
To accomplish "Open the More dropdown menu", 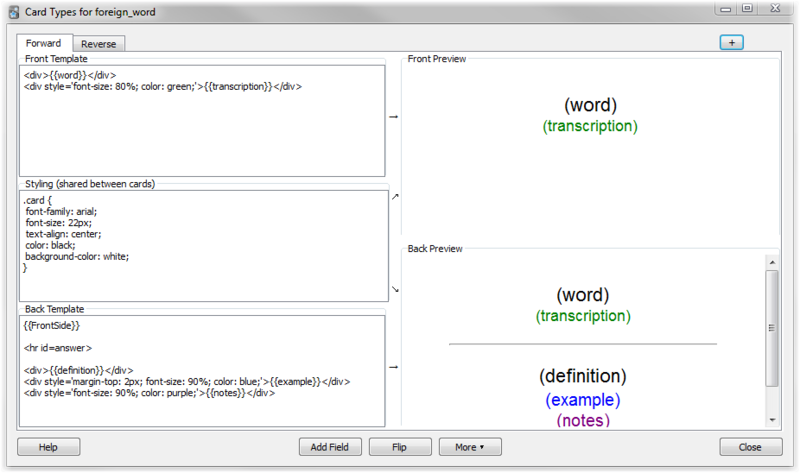I will [470, 447].
